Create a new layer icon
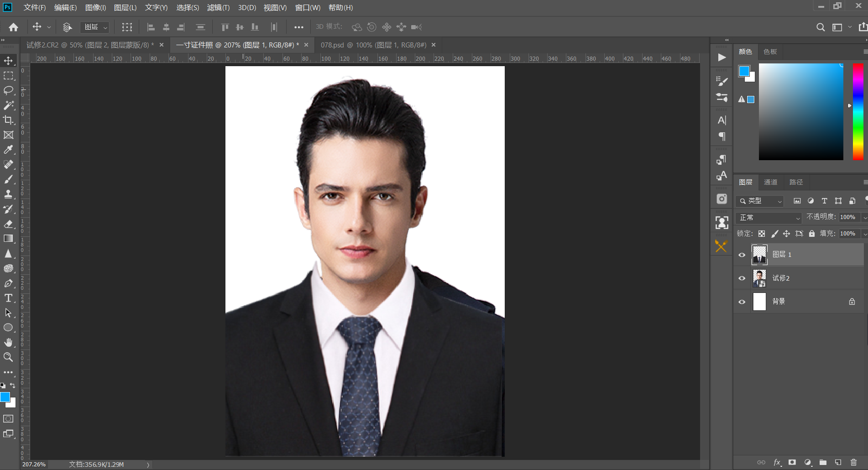 point(838,462)
